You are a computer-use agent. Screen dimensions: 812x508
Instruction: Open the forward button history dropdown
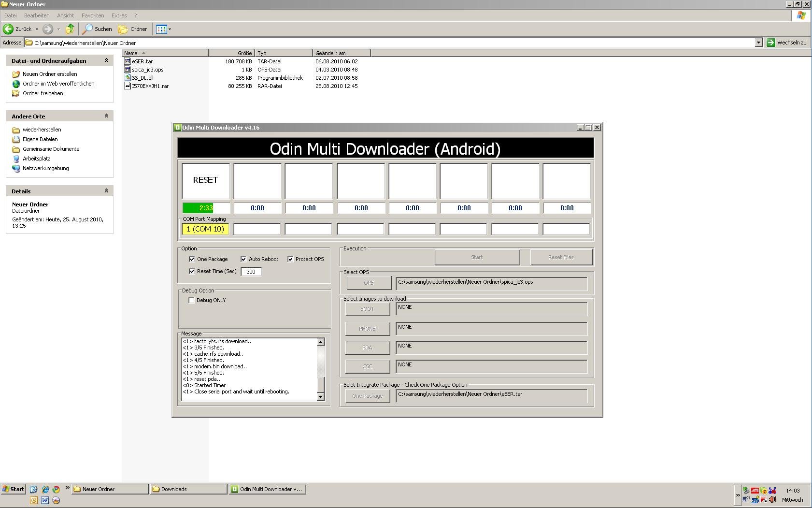pyautogui.click(x=58, y=29)
